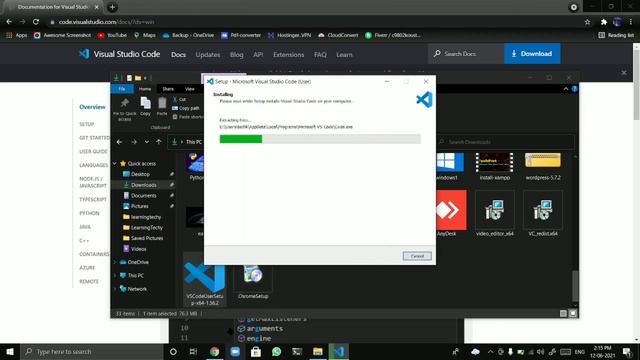Open AZURE section in docs sidebar
The width and height of the screenshot is (640, 360).
pyautogui.click(x=87, y=268)
